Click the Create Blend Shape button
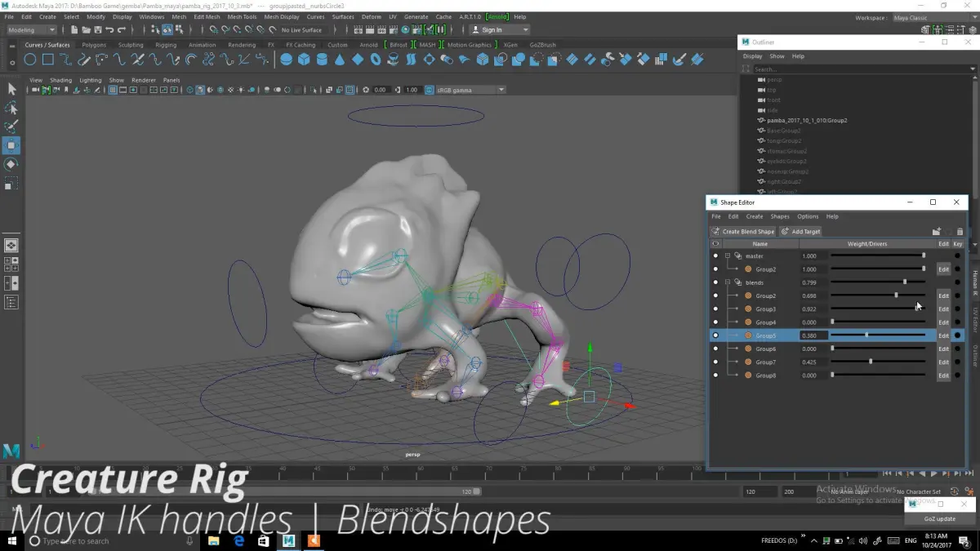 click(743, 232)
